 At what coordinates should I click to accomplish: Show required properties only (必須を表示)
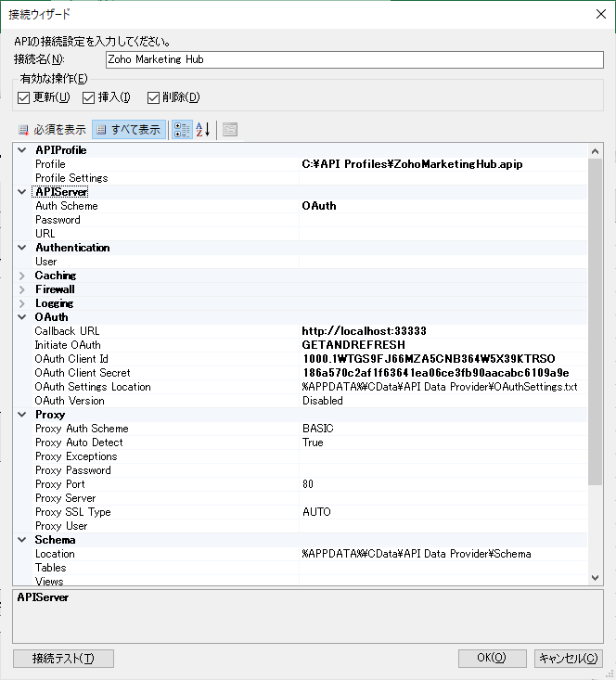pos(52,130)
